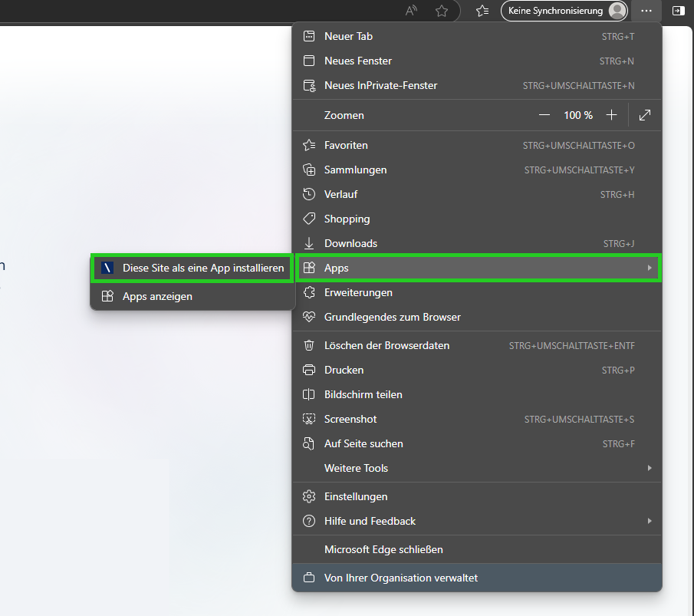Decrease zoom with the minus button

click(x=544, y=115)
